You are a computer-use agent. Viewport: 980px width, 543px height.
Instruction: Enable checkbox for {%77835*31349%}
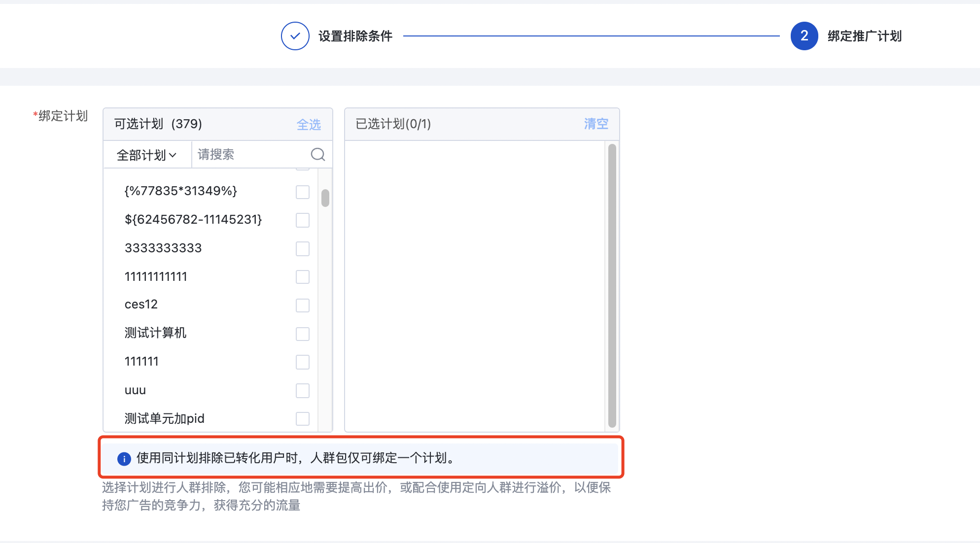(x=302, y=192)
